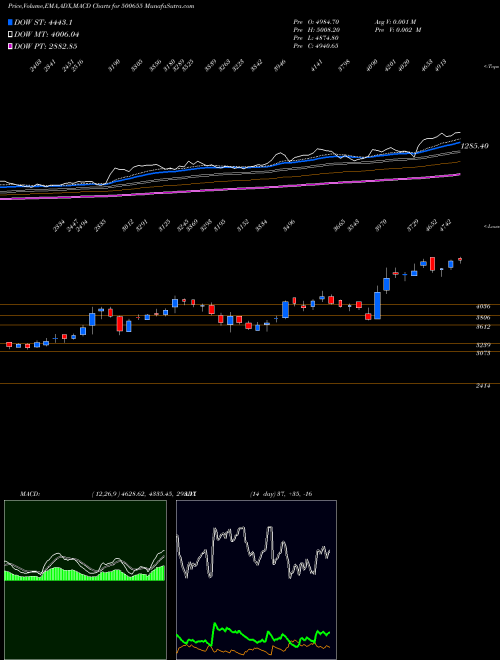Screen dimensions: 500x660
Task: Click the Pre L: 4874.80 low value
Action: coord(316,38)
